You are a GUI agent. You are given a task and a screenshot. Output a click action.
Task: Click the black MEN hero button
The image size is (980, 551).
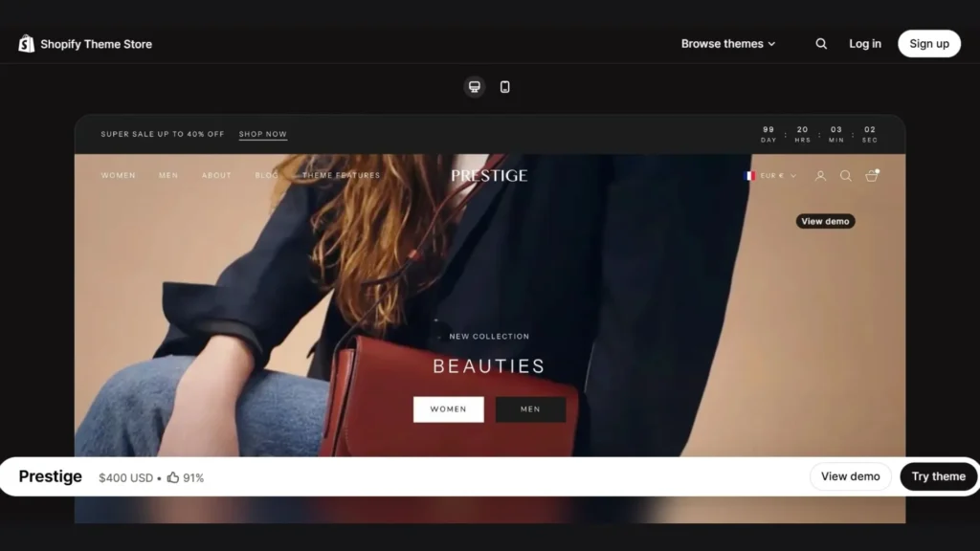pos(530,409)
